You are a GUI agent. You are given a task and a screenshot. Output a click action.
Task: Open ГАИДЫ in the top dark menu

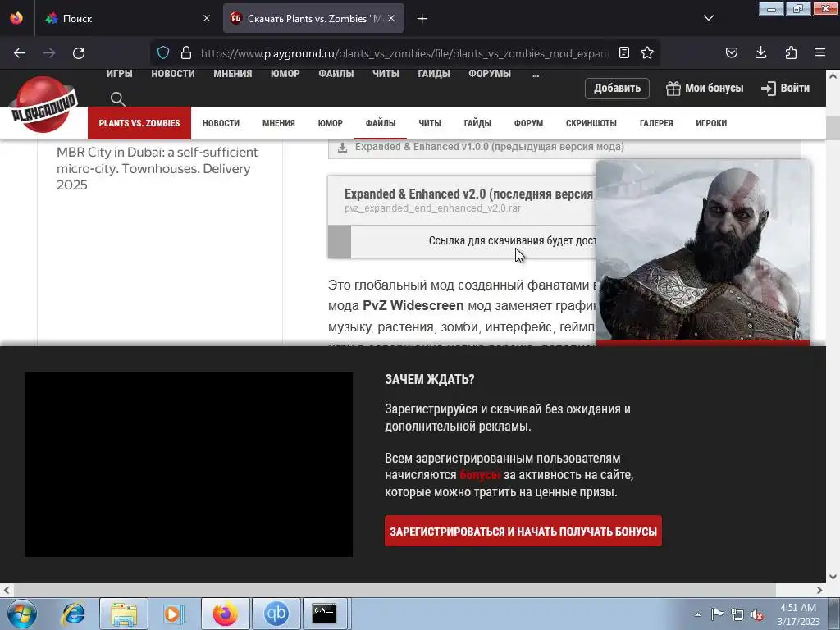433,74
